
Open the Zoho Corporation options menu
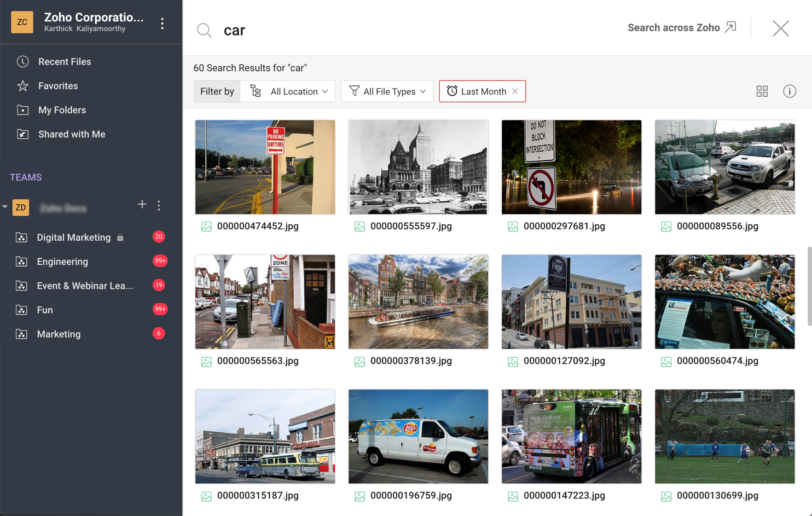point(162,23)
